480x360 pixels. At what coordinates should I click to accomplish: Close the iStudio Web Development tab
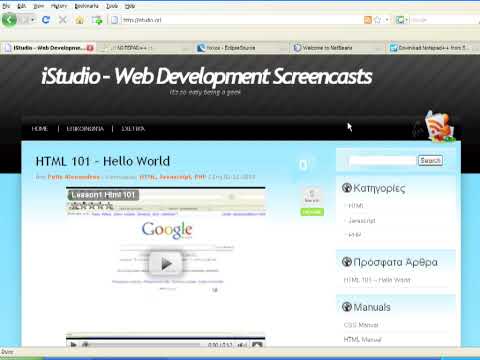tap(90, 48)
